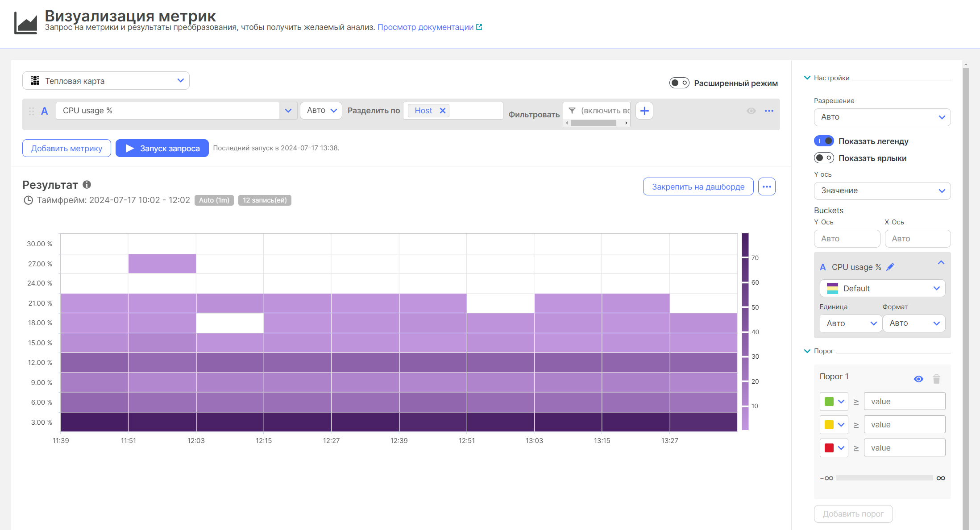Image resolution: width=980 pixels, height=530 pixels.
Task: Enable Показать ярлыки switch
Action: (823, 158)
